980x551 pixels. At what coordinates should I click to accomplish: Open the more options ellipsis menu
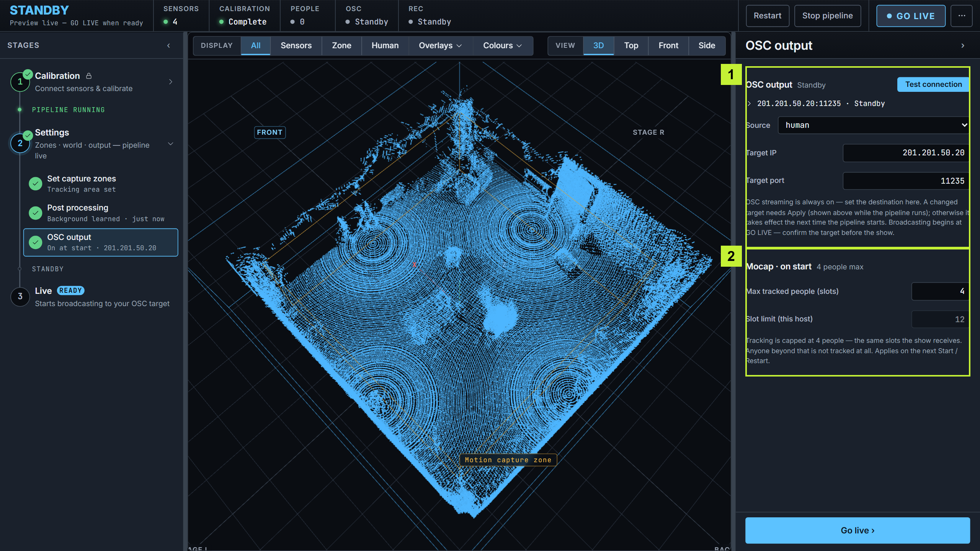click(962, 16)
